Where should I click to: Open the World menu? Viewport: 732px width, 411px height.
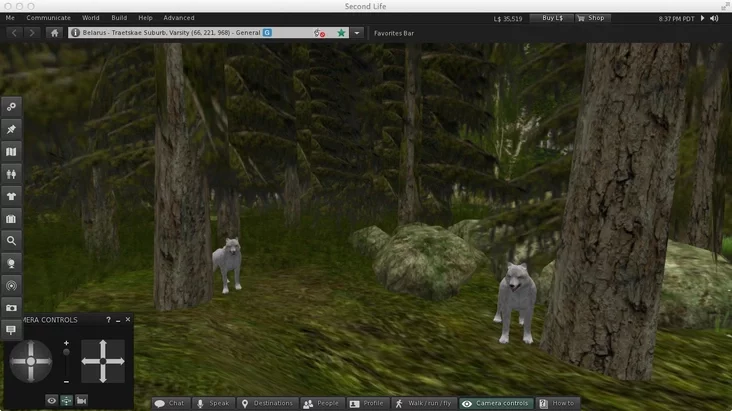pos(91,18)
